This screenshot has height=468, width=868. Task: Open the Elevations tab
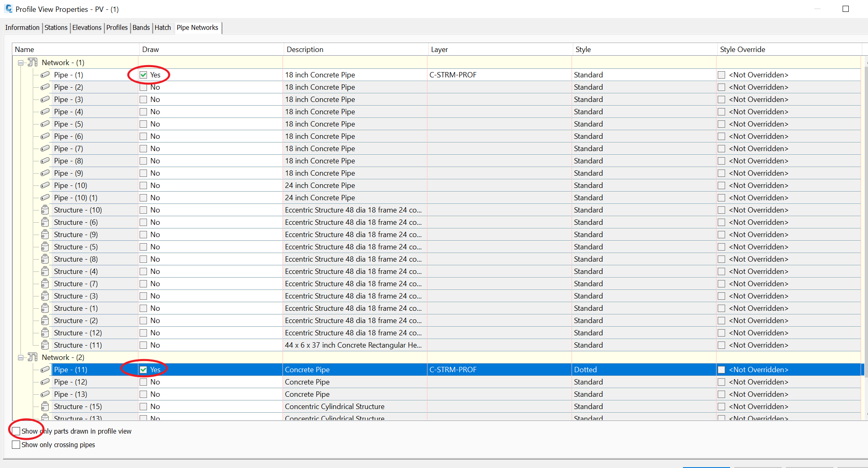(87, 27)
